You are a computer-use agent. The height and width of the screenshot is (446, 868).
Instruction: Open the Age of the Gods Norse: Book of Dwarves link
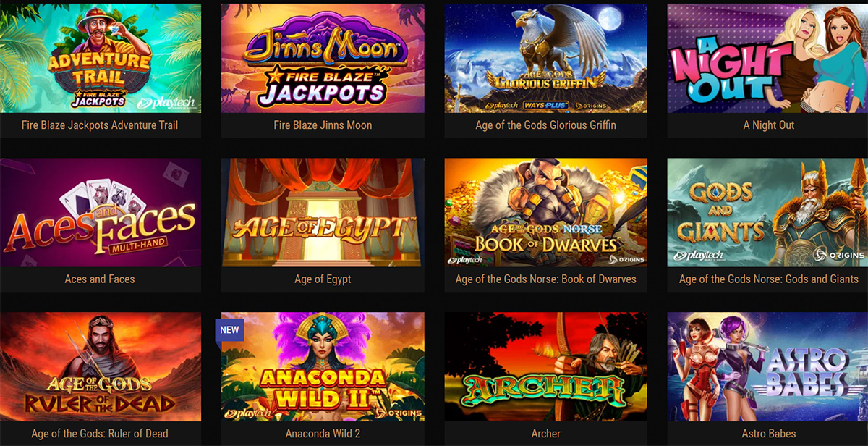545,279
